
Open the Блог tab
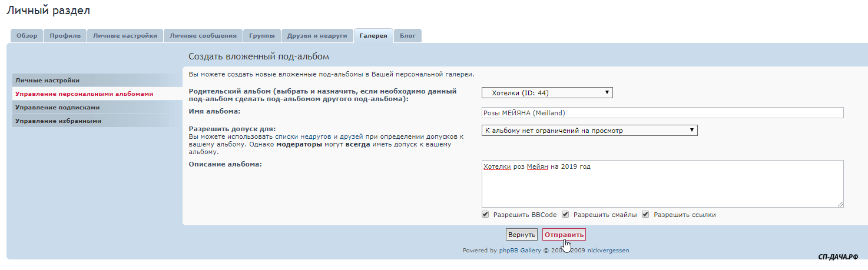(408, 36)
